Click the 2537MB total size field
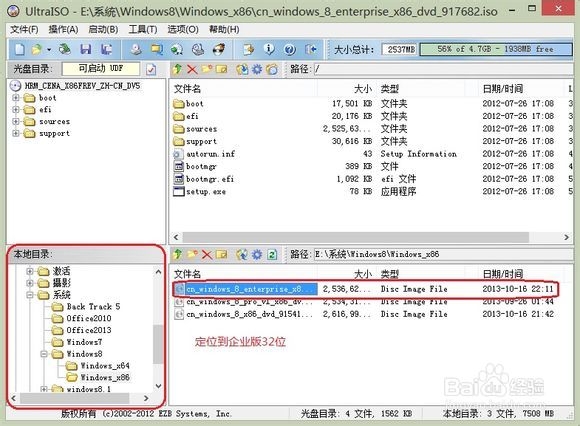The image size is (580, 426). tap(400, 49)
